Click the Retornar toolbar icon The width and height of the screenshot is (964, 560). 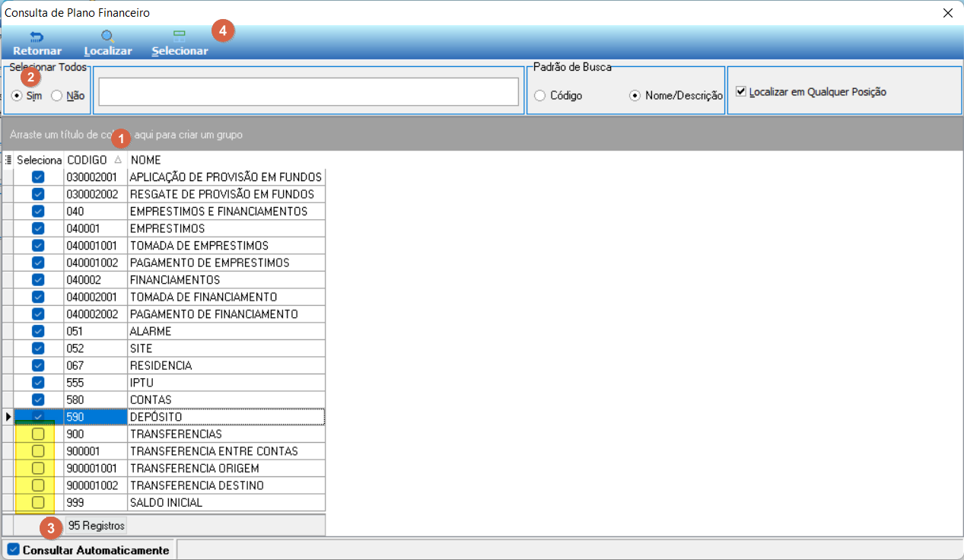(x=37, y=37)
